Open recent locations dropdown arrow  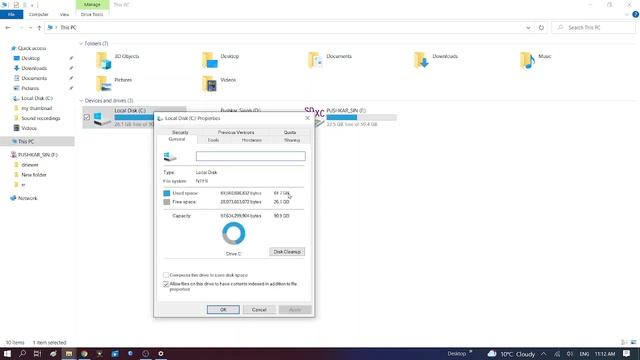(x=30, y=28)
